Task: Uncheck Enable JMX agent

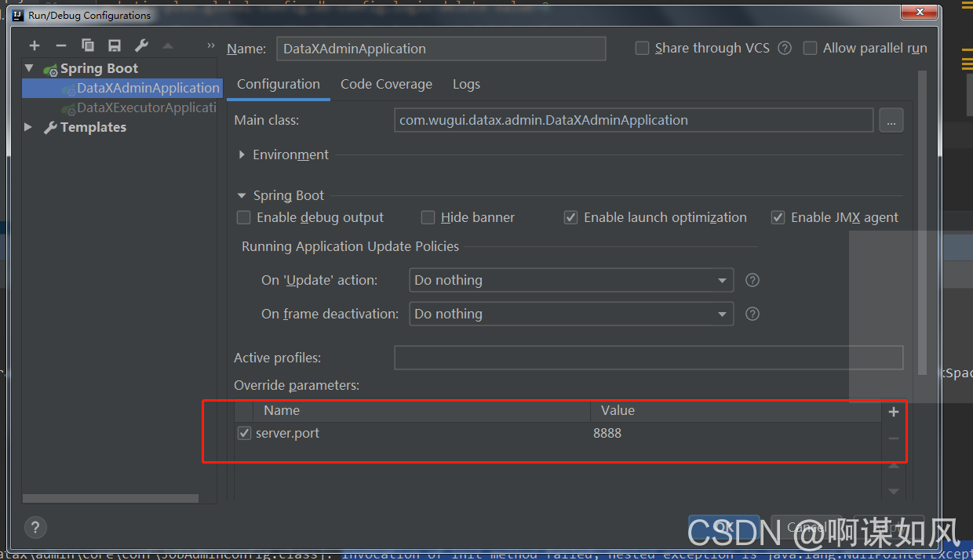Action: point(778,217)
